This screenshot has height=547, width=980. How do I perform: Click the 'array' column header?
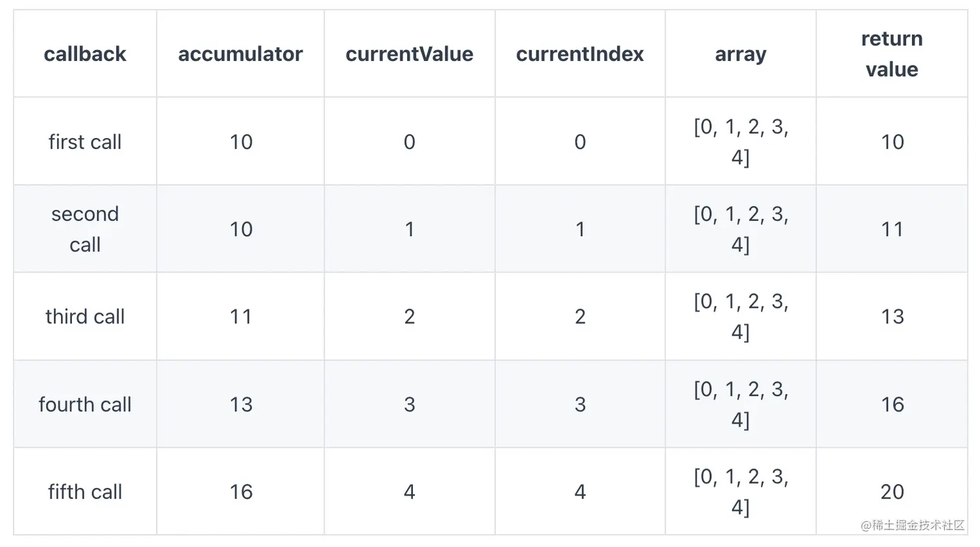740,54
